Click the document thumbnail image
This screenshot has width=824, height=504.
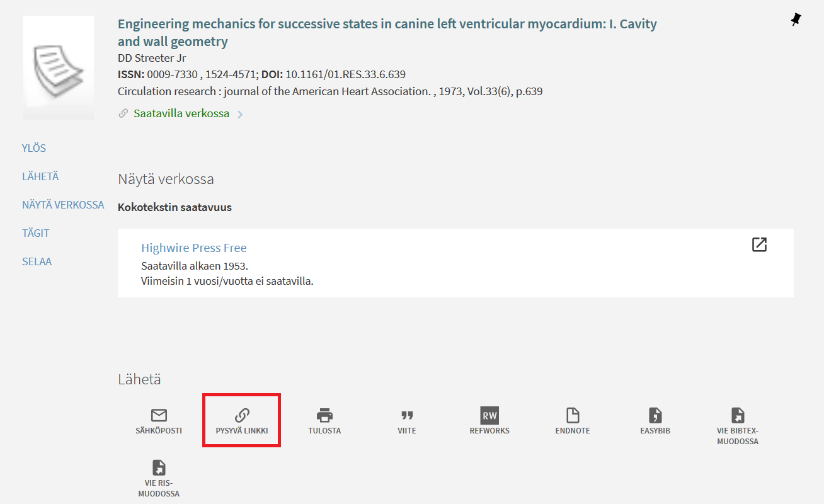[x=59, y=68]
